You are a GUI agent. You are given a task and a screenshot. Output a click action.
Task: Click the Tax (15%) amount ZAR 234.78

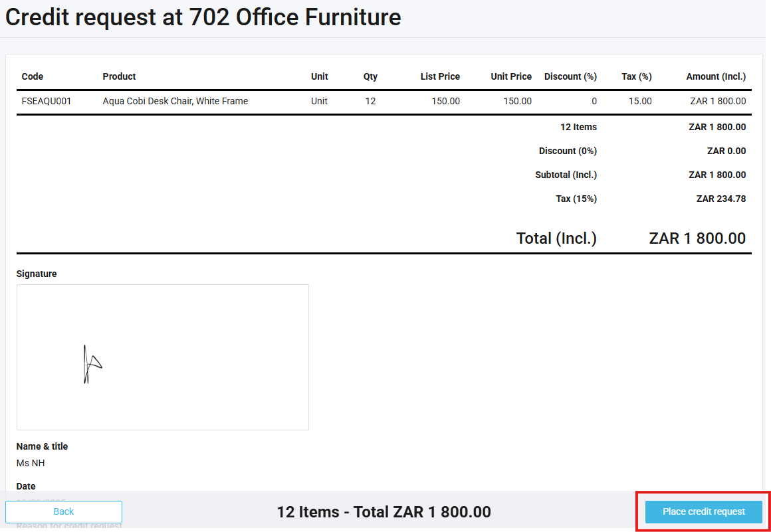[x=720, y=199]
